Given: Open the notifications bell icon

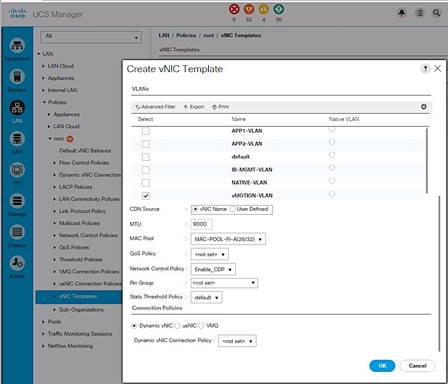Looking at the screenshot, I should tap(402, 13).
